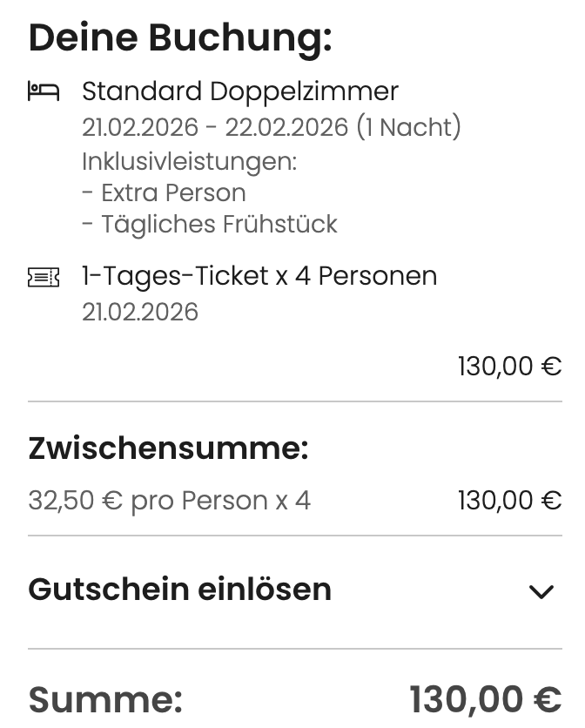Select the Standard Doppelzimmer room entry
The height and width of the screenshot is (728, 585).
click(x=239, y=91)
